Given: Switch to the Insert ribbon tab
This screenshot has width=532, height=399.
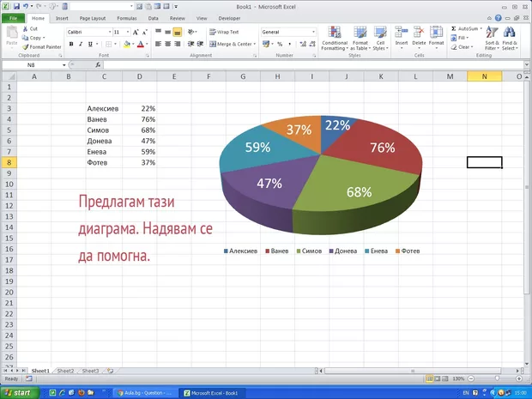Looking at the screenshot, I should click(x=62, y=18).
